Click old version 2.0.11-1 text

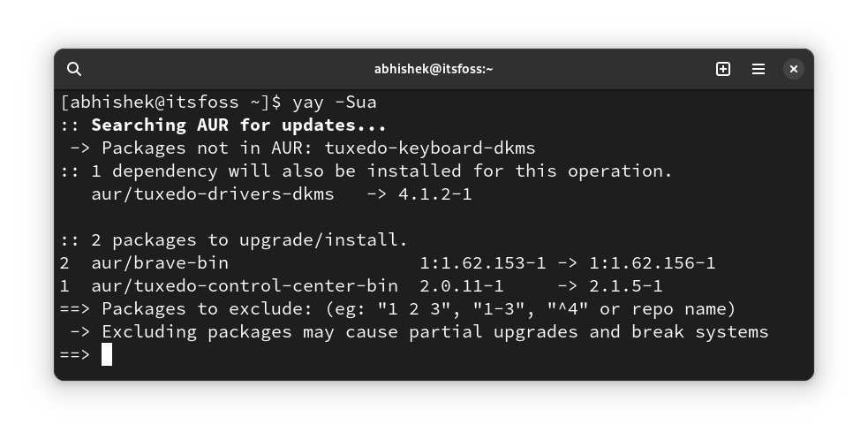click(x=462, y=286)
